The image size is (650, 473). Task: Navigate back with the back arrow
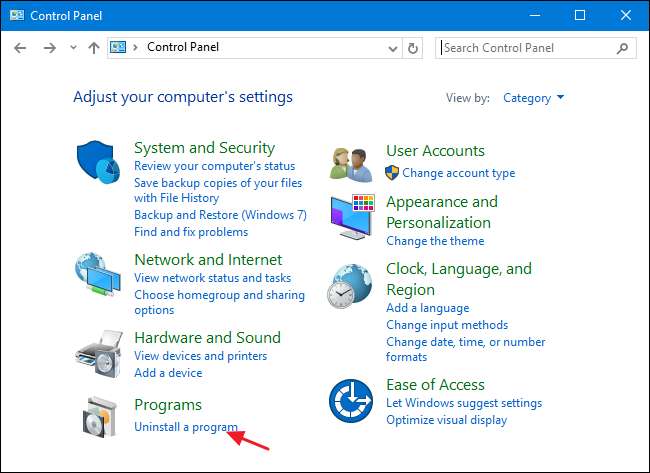(20, 48)
